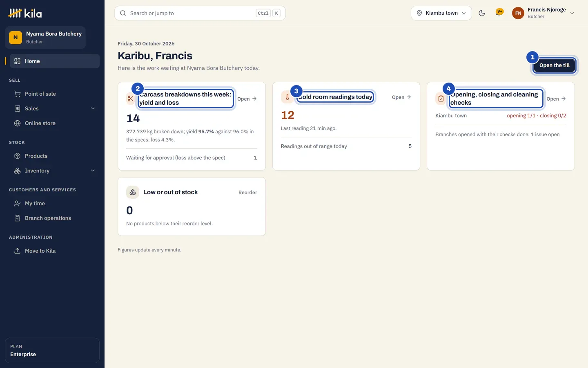Open the carcass breakdowns card link
This screenshot has height=368, width=588.
pyautogui.click(x=247, y=99)
